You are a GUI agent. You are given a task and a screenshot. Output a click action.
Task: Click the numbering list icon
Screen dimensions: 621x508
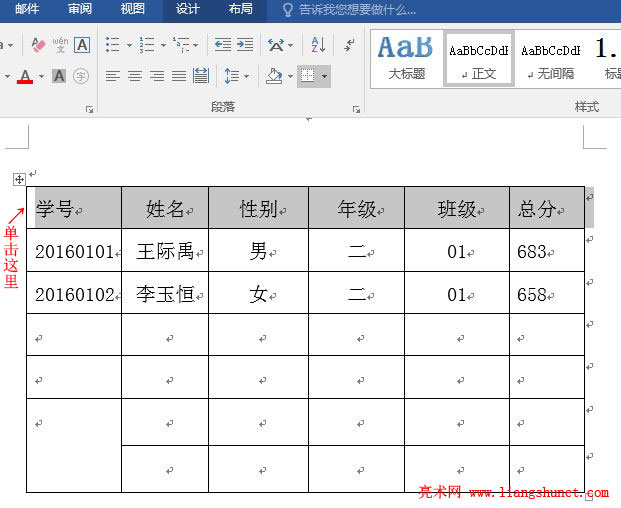[147, 45]
